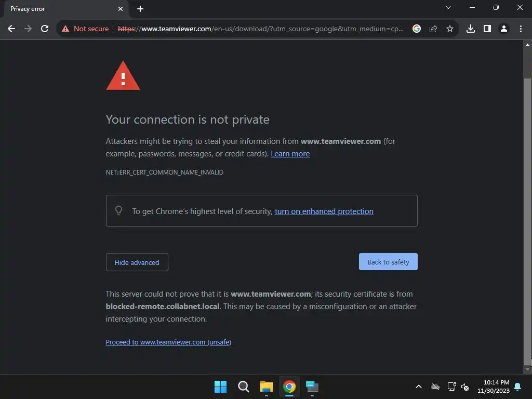This screenshot has height=399, width=532.
Task: Click the browser forward arrow
Action: tap(28, 29)
